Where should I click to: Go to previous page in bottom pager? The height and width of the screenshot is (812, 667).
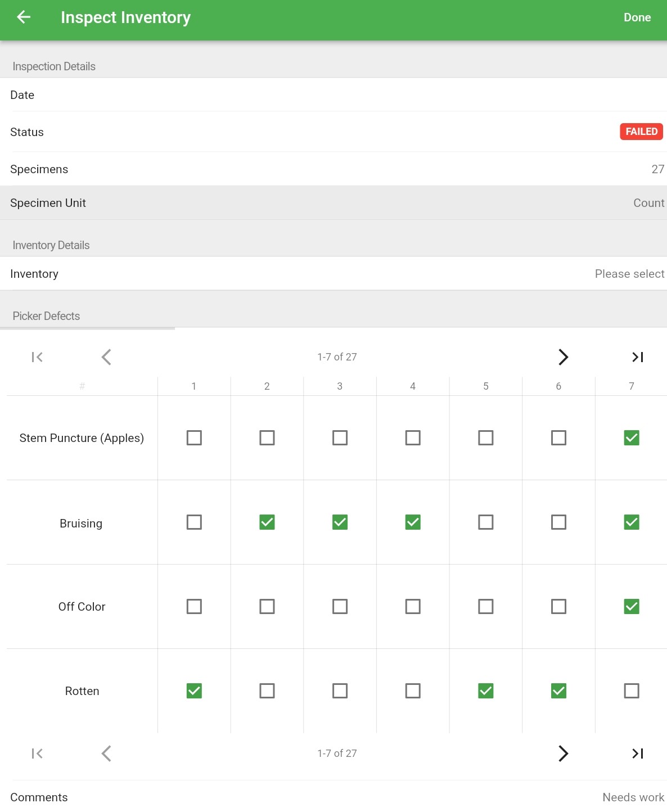(x=106, y=754)
